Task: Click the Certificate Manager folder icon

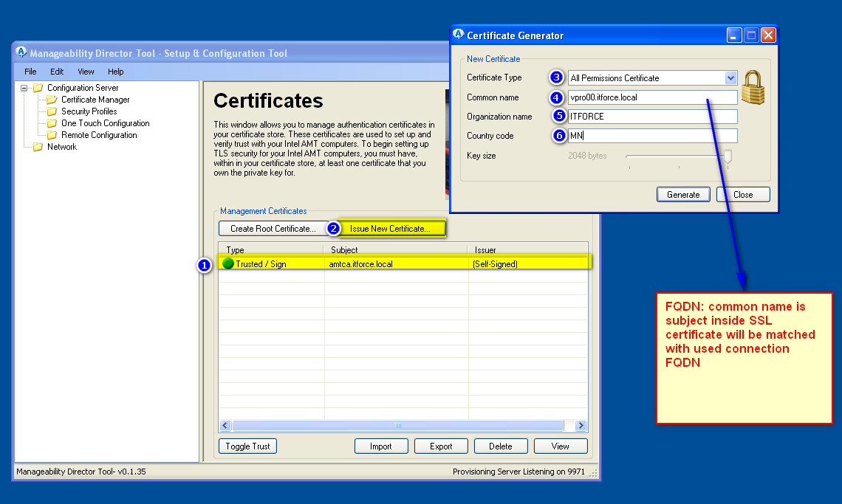Action: [x=52, y=100]
